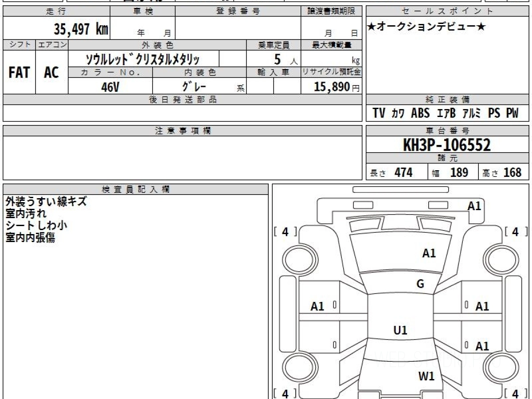Click inspector note シートしわ小
Image resolution: width=532 pixels, height=399 pixels.
point(36,225)
